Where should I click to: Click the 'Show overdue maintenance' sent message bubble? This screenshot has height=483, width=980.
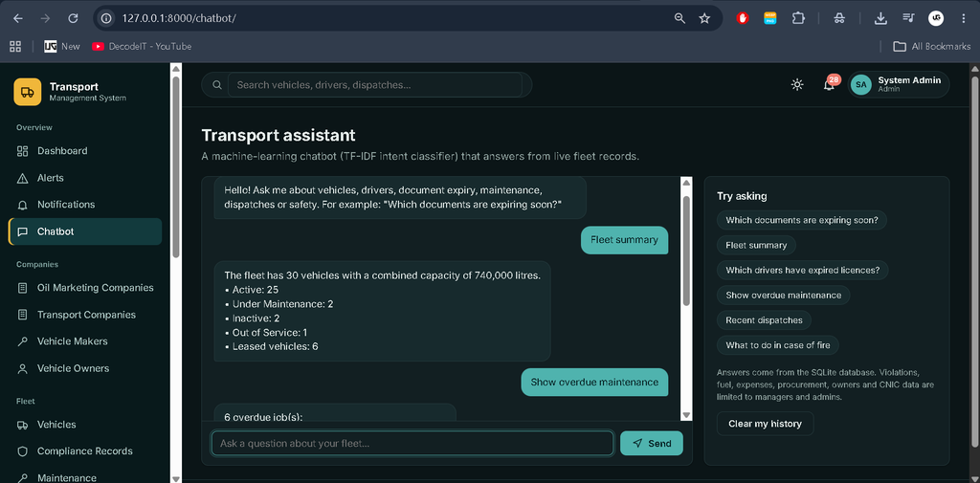click(594, 382)
